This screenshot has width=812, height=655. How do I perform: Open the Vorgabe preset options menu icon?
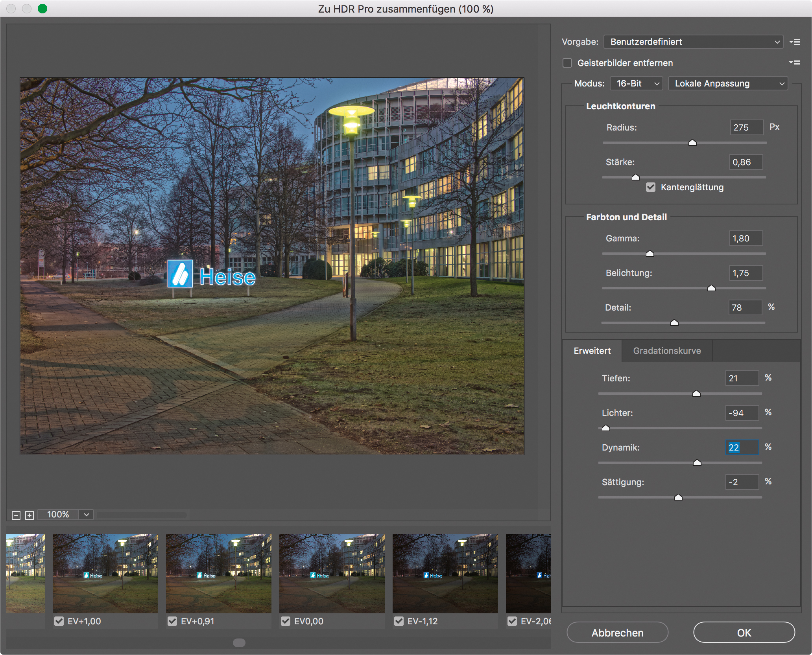click(x=795, y=42)
